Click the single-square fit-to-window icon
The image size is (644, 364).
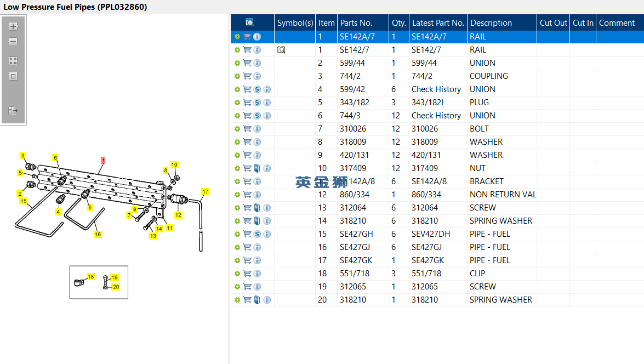(13, 76)
